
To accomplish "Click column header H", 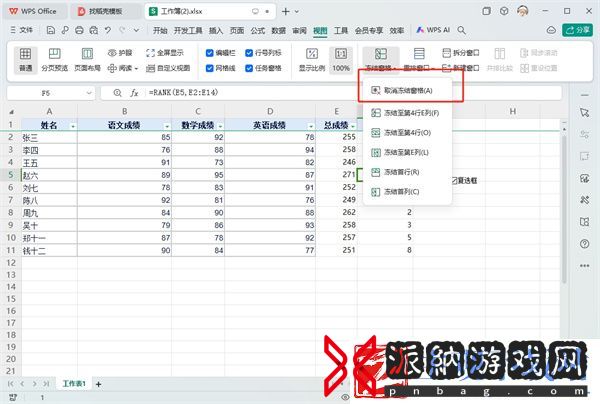I will coord(513,111).
